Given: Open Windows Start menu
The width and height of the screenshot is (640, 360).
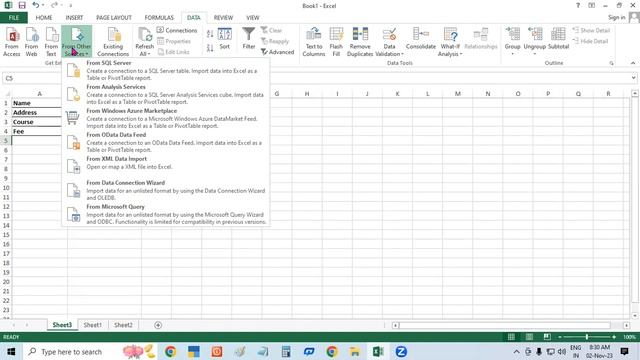Looking at the screenshot, I should [11, 351].
